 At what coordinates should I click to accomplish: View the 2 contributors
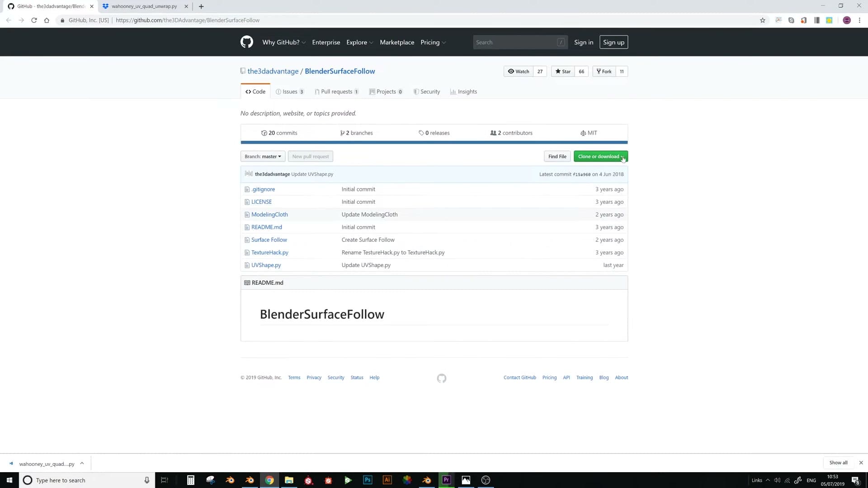(x=511, y=133)
